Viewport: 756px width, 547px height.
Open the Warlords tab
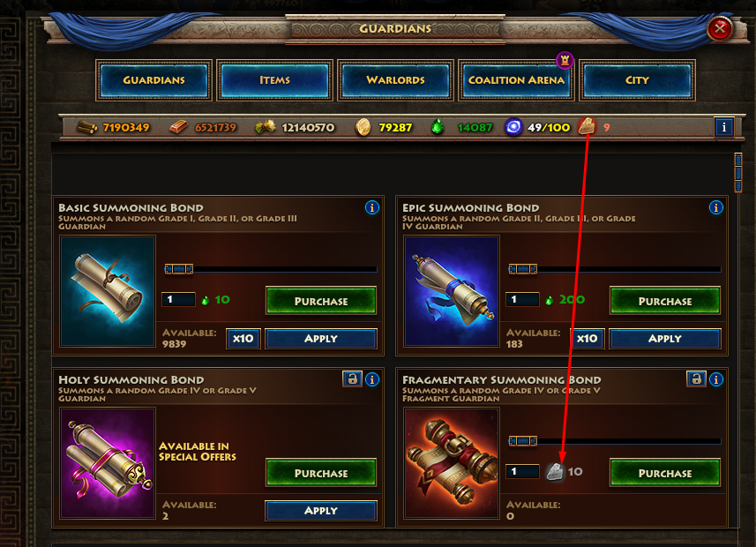[395, 80]
